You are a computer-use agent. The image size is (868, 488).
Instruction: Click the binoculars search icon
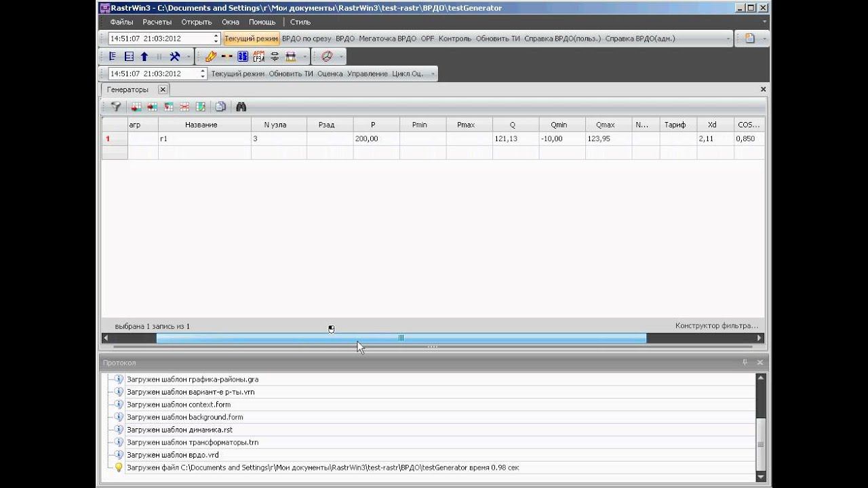[x=241, y=106]
